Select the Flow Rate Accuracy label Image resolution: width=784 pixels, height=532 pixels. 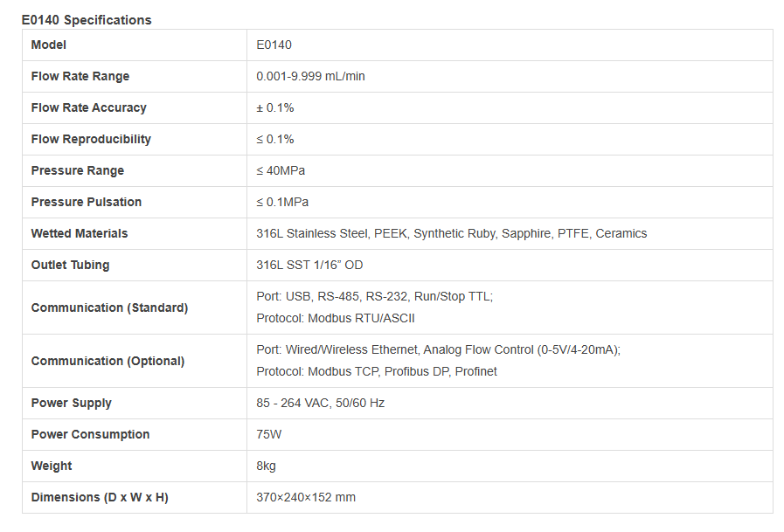[88, 108]
